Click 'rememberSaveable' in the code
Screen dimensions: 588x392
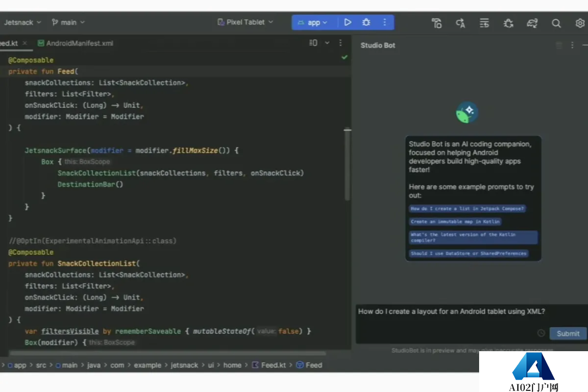(x=148, y=332)
